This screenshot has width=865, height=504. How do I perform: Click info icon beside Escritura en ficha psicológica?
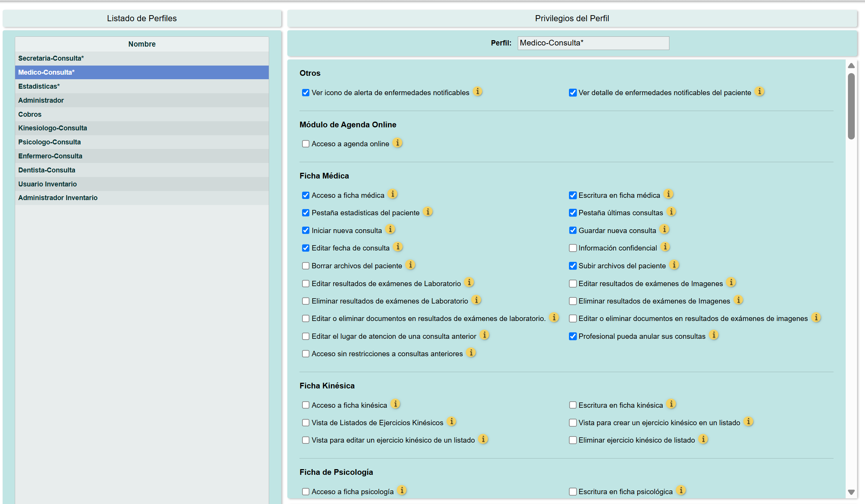click(681, 490)
